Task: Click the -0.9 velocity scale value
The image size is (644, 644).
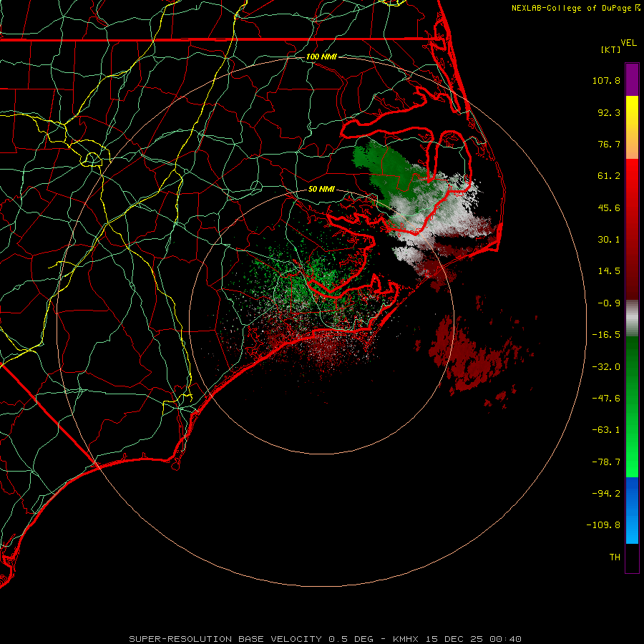Action: point(609,303)
